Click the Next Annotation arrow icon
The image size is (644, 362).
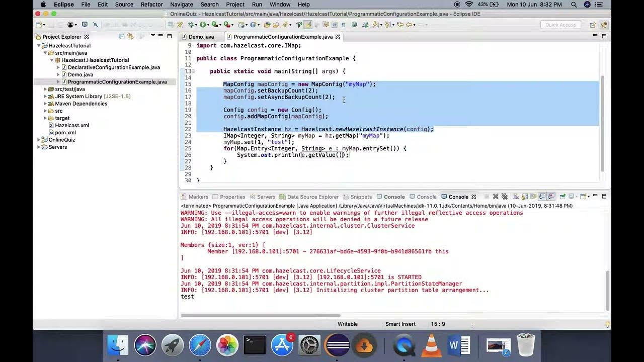coord(375,25)
